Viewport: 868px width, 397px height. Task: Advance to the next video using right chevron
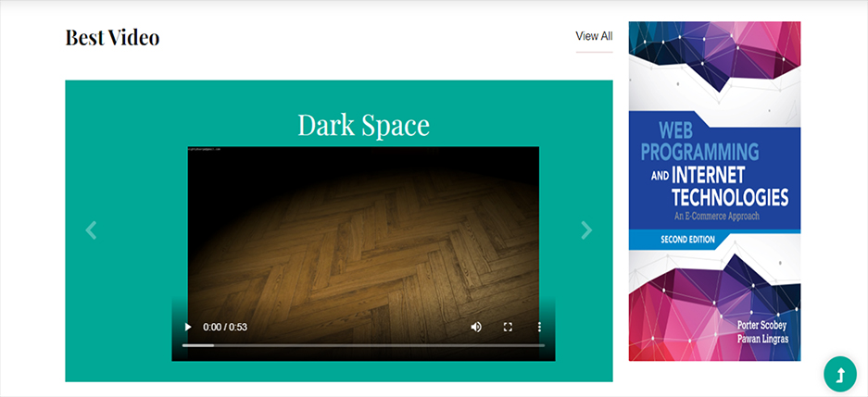[x=586, y=230]
